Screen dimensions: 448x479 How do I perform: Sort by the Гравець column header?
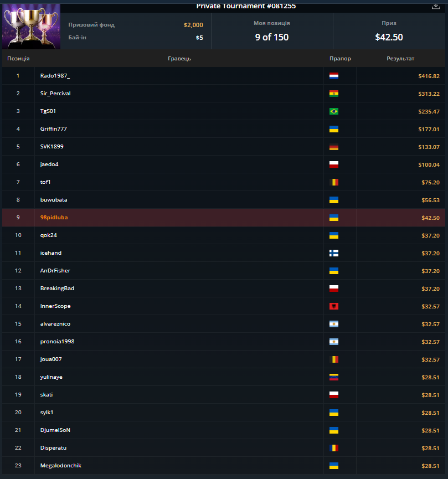[x=179, y=58]
